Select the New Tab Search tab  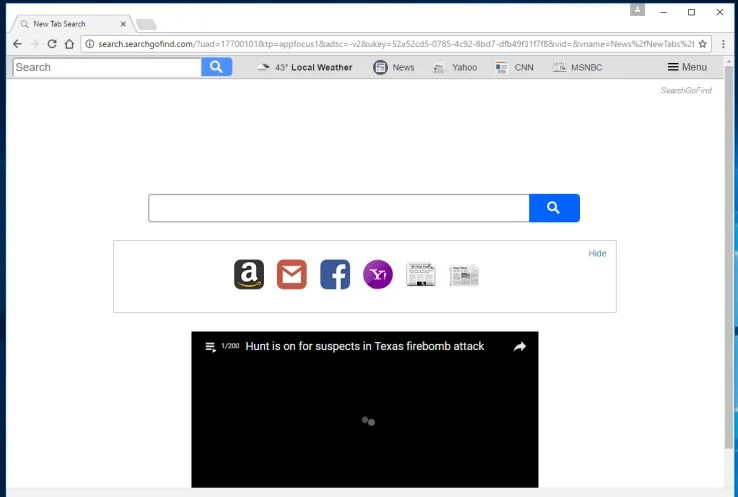pos(71,24)
